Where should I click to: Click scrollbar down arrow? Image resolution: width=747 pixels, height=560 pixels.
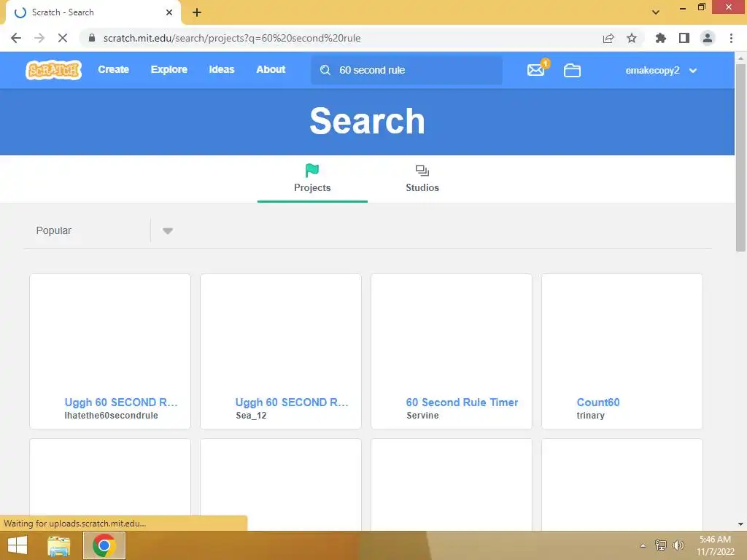740,524
